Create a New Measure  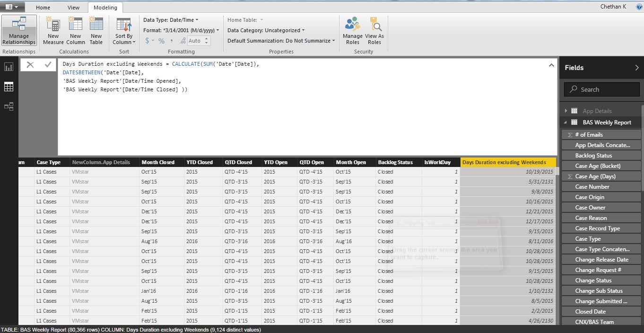pyautogui.click(x=53, y=29)
